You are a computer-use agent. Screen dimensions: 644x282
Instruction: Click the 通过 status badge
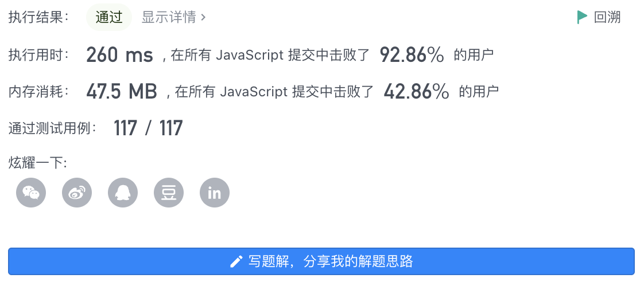(x=109, y=17)
